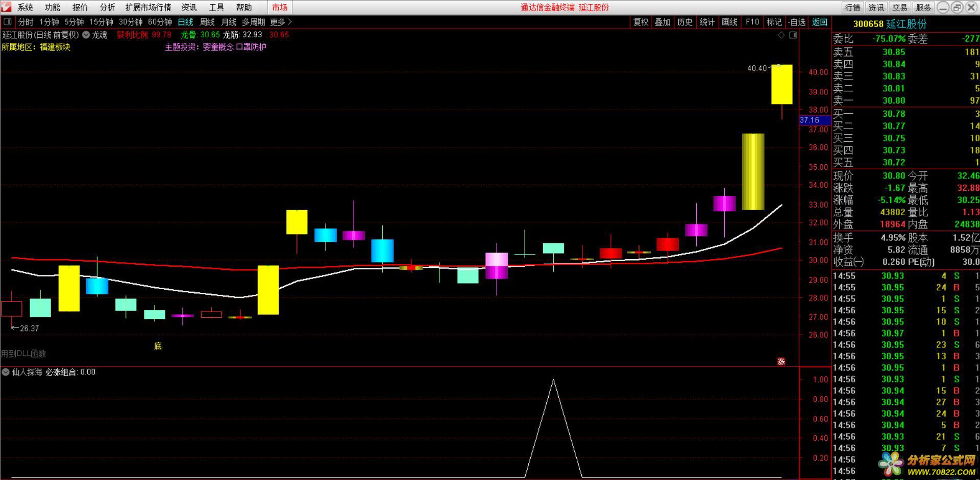980x480 pixels.
Task: Click the Tongdaxin app logo icon
Action: coord(7,7)
